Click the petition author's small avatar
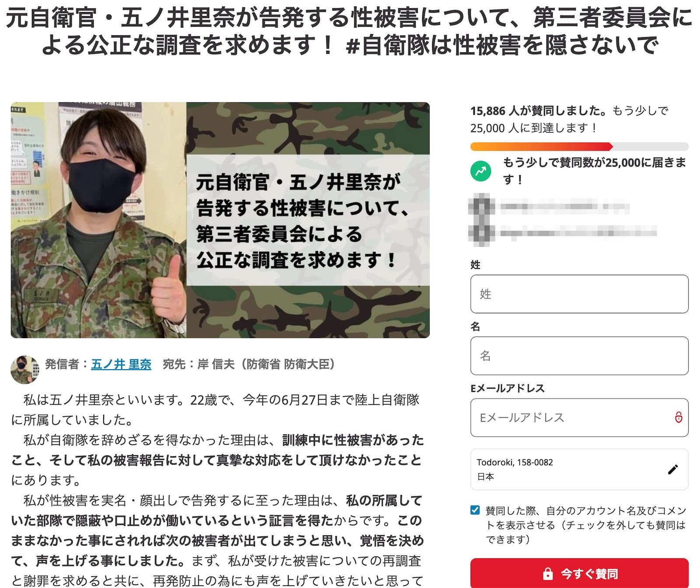Image resolution: width=700 pixels, height=588 pixels. pyautogui.click(x=24, y=369)
